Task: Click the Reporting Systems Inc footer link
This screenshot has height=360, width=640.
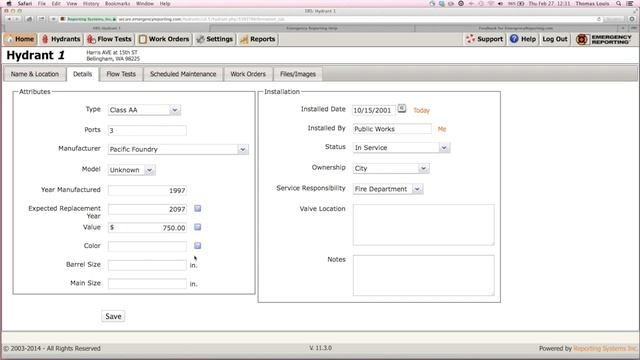Action: coord(605,349)
